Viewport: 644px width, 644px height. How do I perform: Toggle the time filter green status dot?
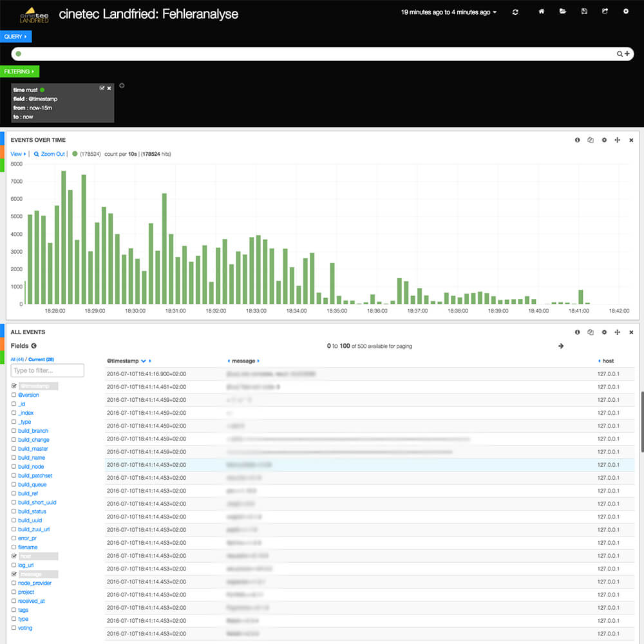pyautogui.click(x=43, y=90)
